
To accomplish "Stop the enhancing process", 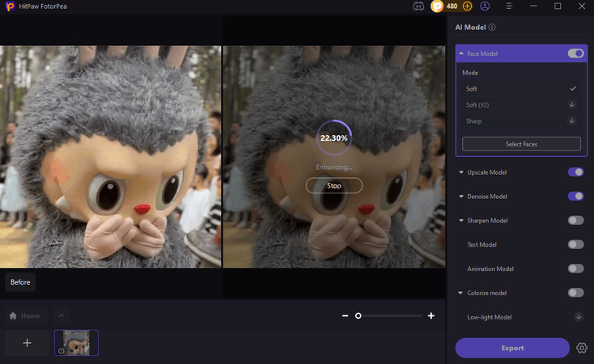I will click(x=333, y=185).
